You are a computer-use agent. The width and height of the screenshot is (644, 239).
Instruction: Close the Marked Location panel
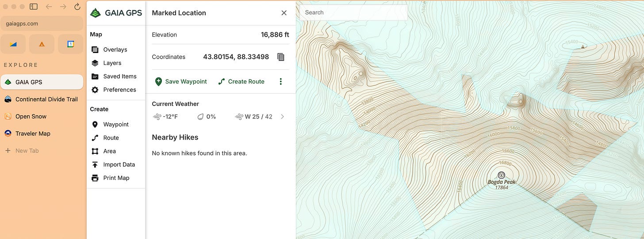[284, 13]
